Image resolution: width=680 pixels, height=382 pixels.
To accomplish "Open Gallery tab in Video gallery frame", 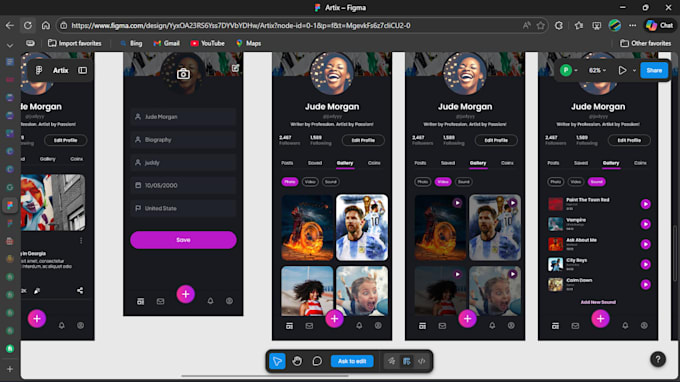I will (478, 163).
